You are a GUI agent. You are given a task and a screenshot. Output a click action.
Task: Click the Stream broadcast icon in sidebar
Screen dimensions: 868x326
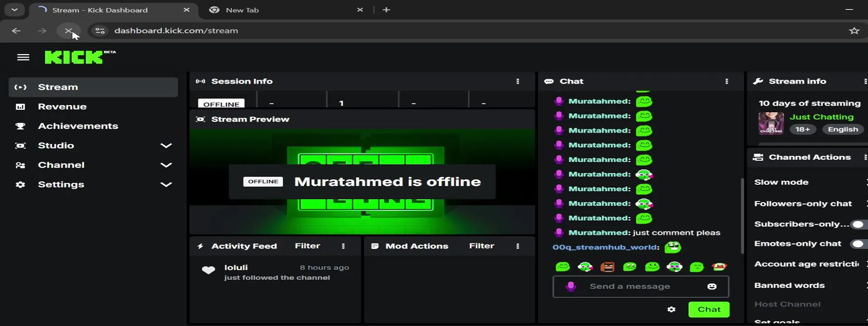[x=20, y=87]
